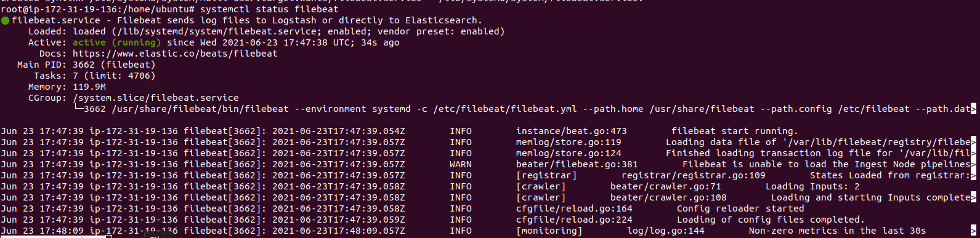Click the [monitoring] log/log.go:144 entry
Viewport: 980px width, 238px height.
click(610, 231)
